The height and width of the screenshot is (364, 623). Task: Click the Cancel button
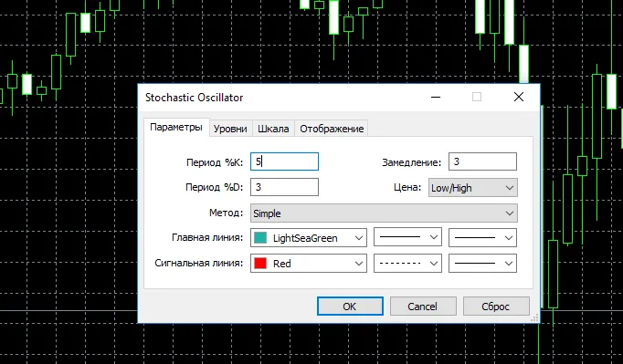click(423, 306)
